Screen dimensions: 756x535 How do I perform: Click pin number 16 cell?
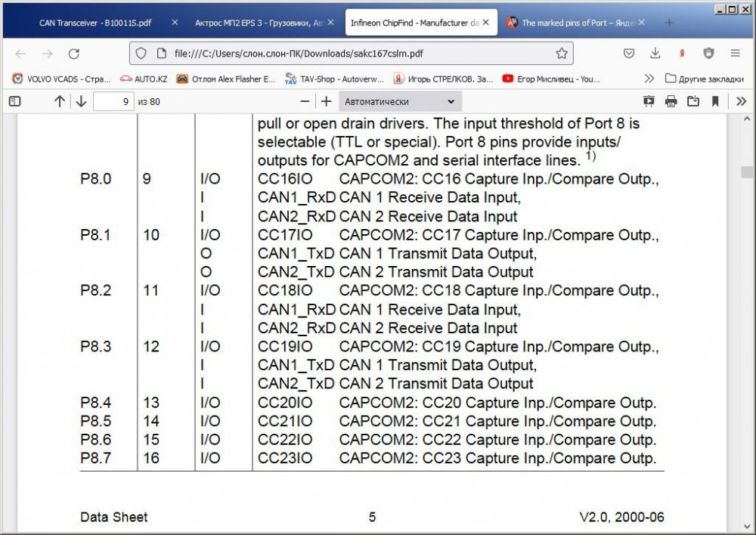(x=151, y=458)
